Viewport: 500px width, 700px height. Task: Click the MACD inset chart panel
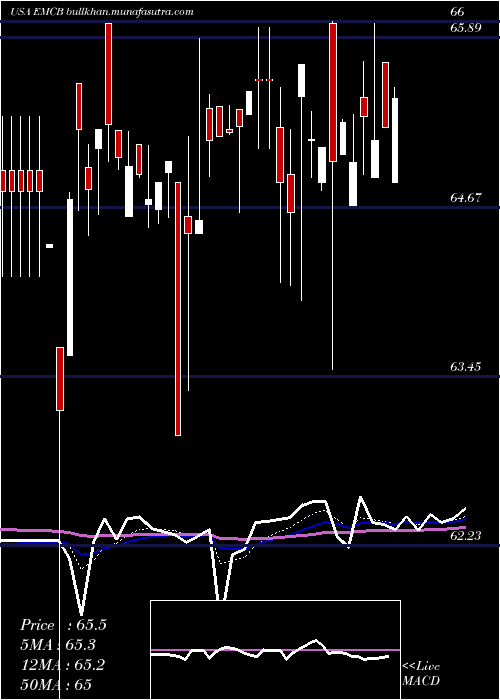tap(275, 650)
